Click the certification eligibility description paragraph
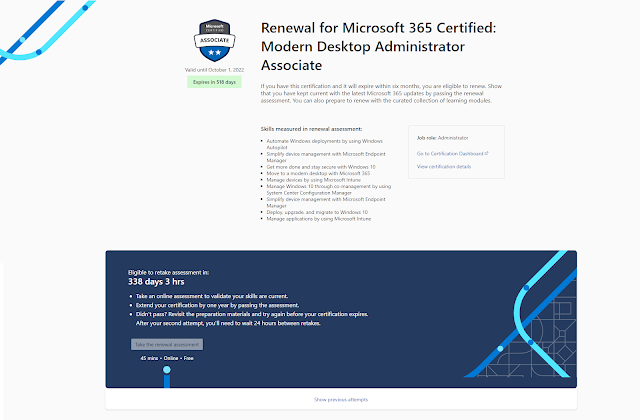This screenshot has height=420, width=640. (x=381, y=93)
